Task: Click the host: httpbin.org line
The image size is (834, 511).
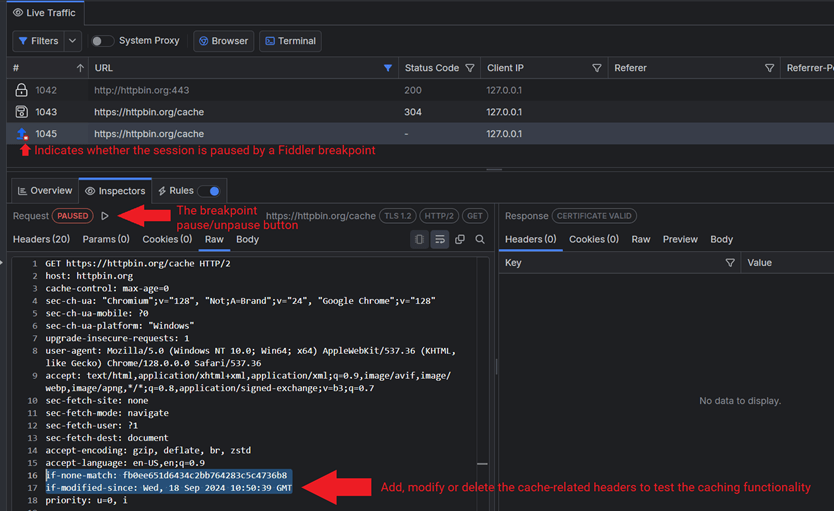Action: click(89, 276)
